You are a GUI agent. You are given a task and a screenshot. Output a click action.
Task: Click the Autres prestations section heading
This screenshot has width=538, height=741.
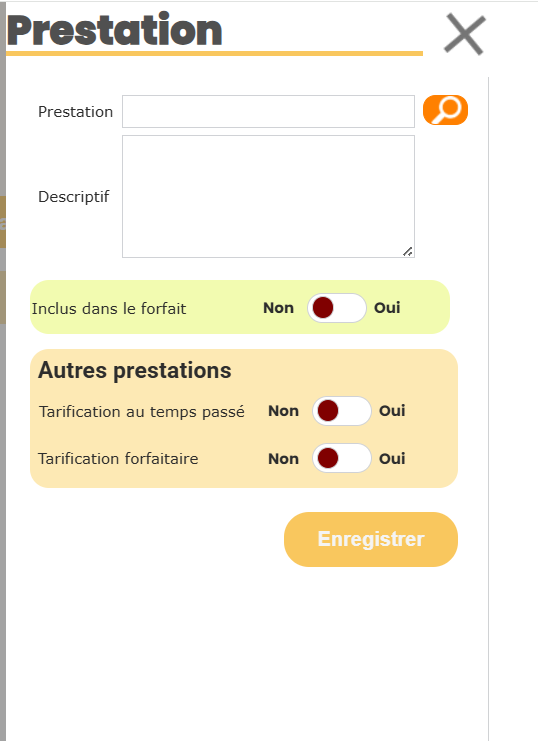pyautogui.click(x=135, y=370)
